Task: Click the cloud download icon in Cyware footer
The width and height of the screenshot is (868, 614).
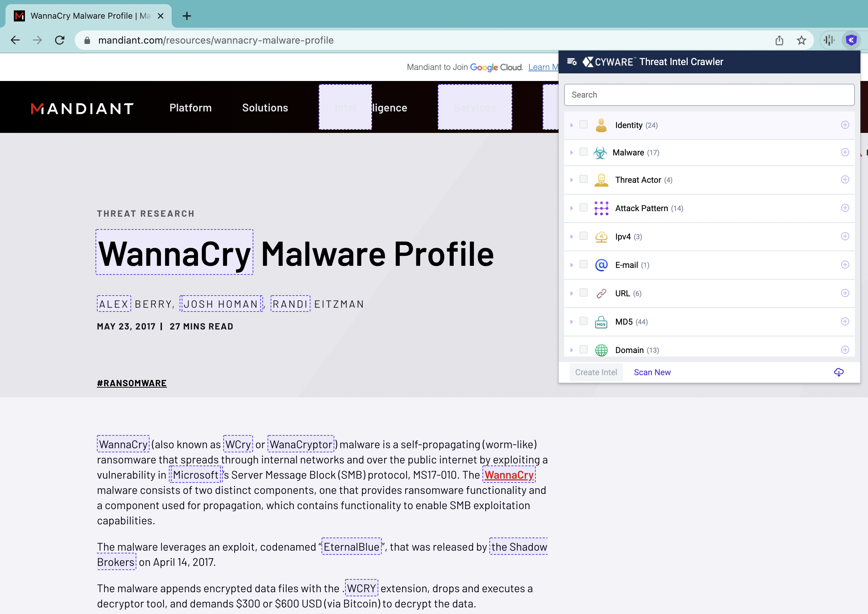Action: coord(839,372)
